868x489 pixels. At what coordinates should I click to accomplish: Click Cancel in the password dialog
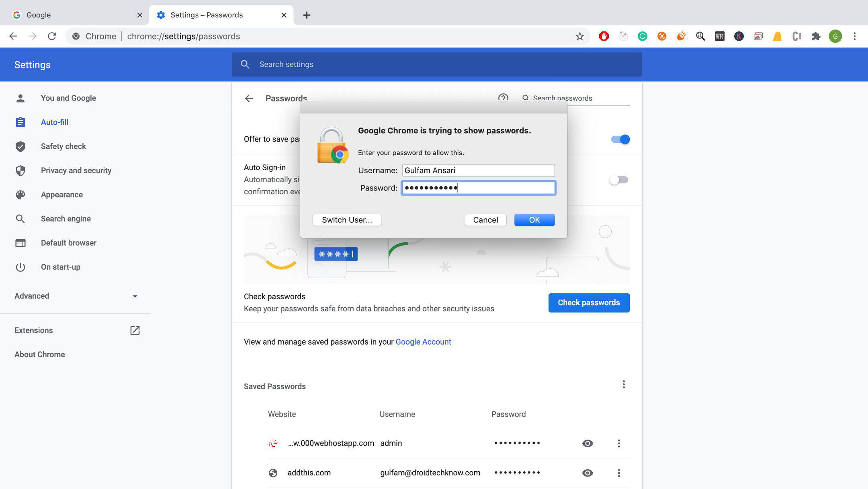[x=485, y=220]
